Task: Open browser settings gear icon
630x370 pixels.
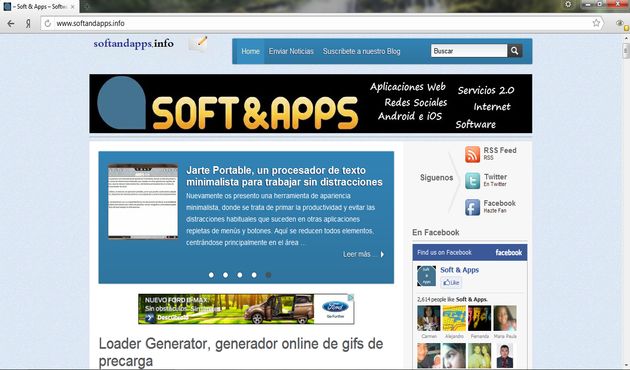Action: [x=568, y=4]
